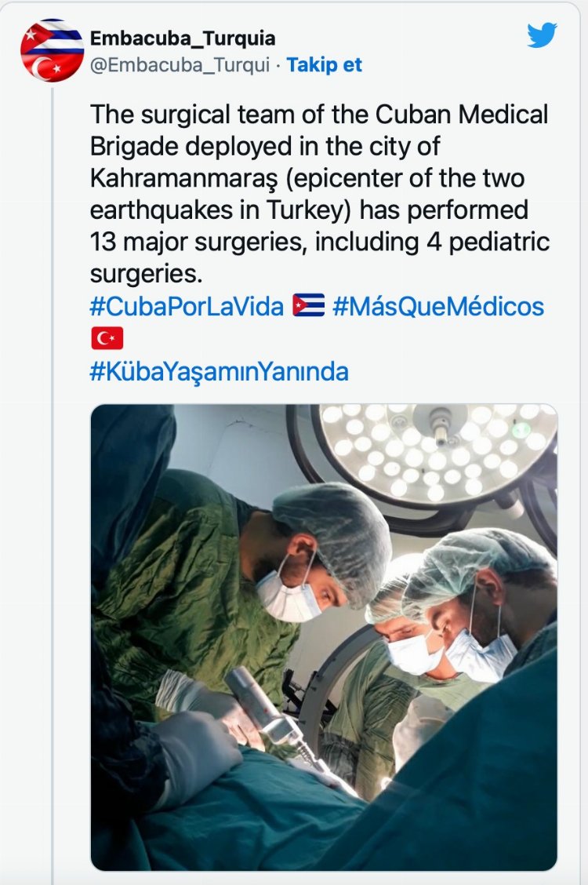Open the #KübaYaşamınYanında hashtag

tap(219, 371)
